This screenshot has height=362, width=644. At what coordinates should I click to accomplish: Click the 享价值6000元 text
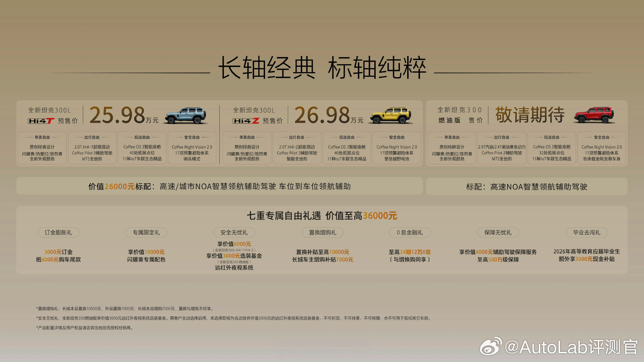point(234,244)
